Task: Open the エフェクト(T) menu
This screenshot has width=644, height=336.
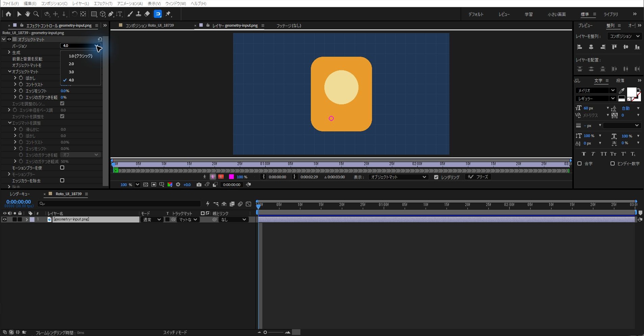Action: (103, 3)
